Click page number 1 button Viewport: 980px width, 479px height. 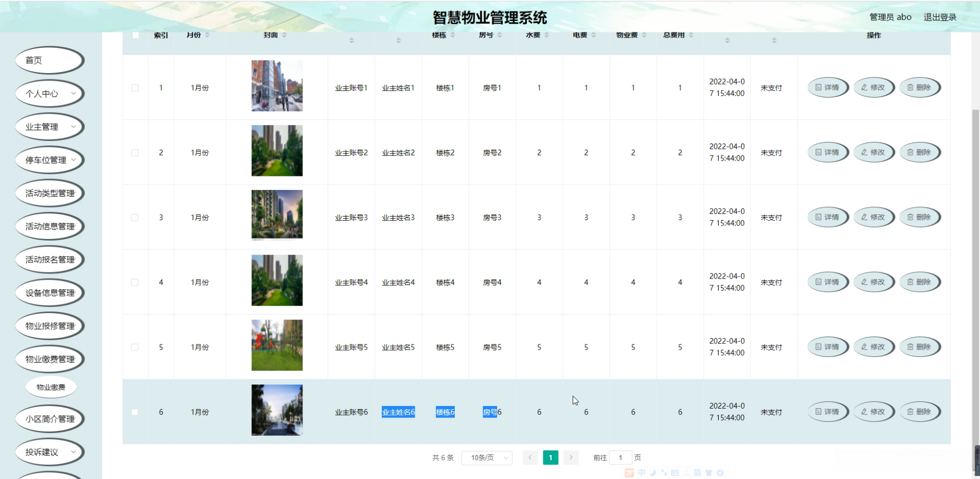pos(550,458)
